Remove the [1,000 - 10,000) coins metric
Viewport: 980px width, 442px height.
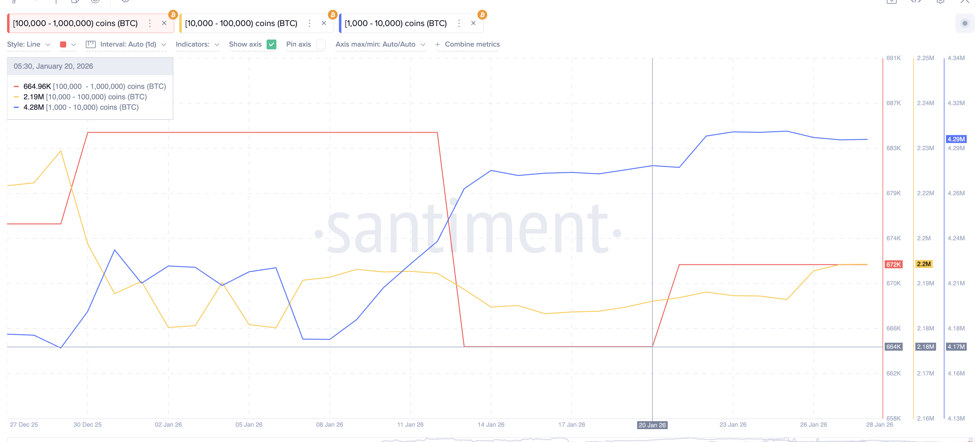473,23
